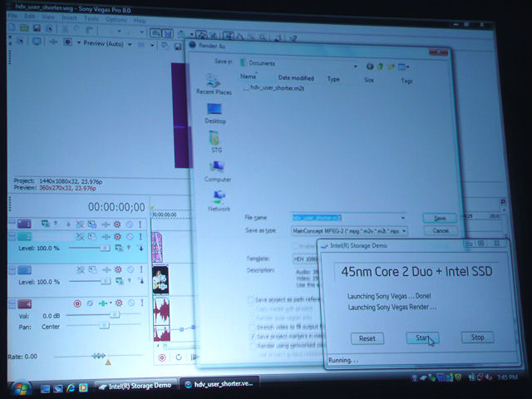Click Save in the Render As dialog
Screen dimensions: 532x399
click(x=440, y=218)
